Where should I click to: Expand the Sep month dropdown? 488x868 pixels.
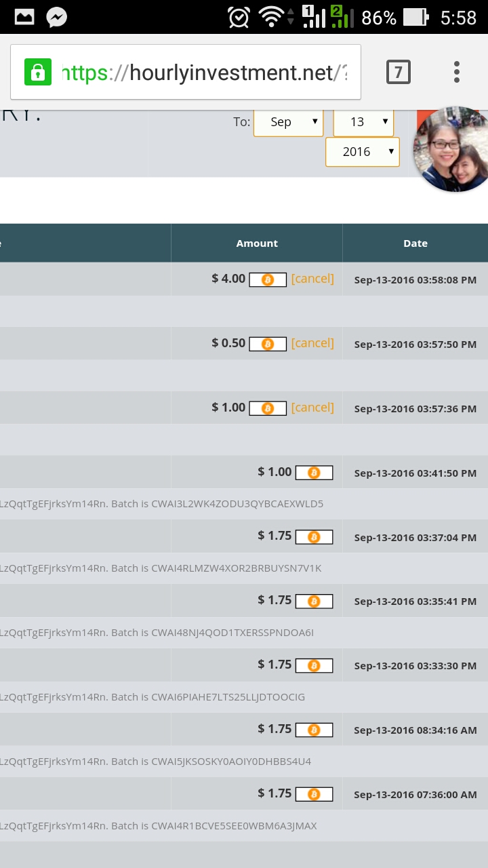pyautogui.click(x=288, y=122)
